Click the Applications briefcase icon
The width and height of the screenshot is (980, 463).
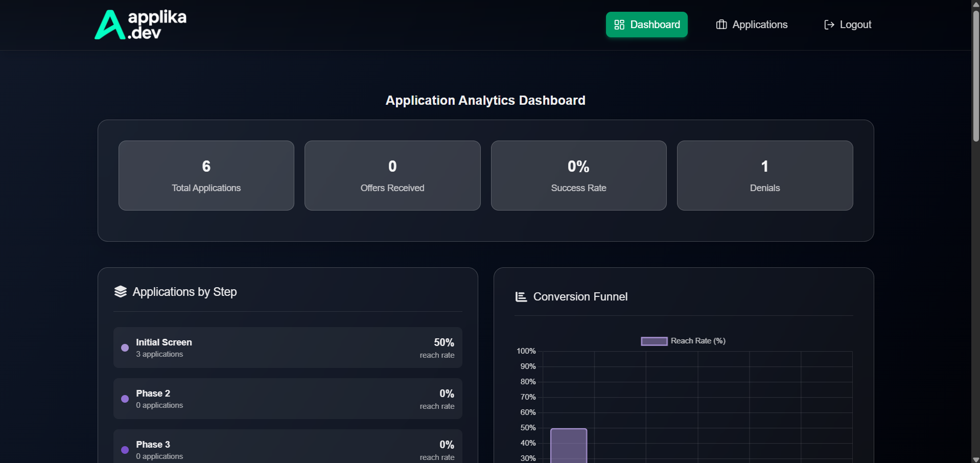pyautogui.click(x=721, y=25)
